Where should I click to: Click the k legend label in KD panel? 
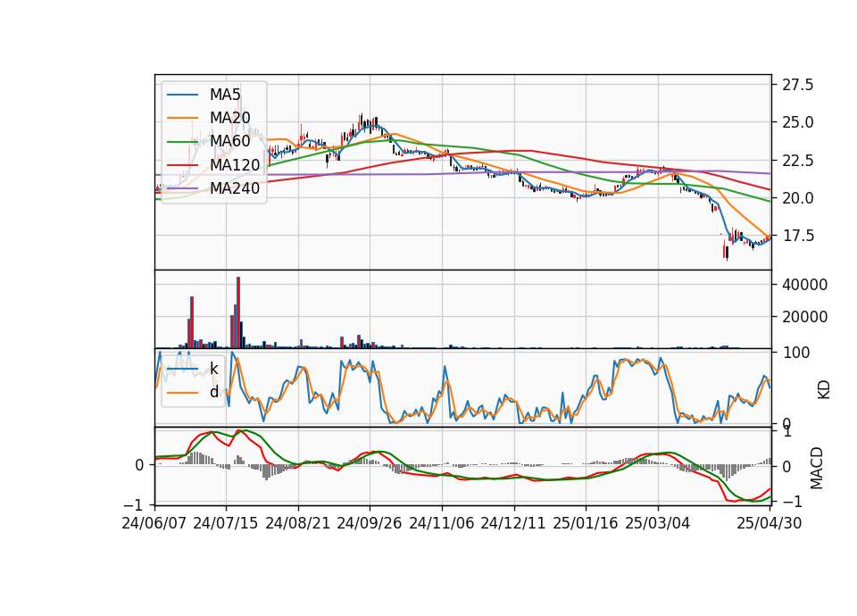[x=213, y=369]
